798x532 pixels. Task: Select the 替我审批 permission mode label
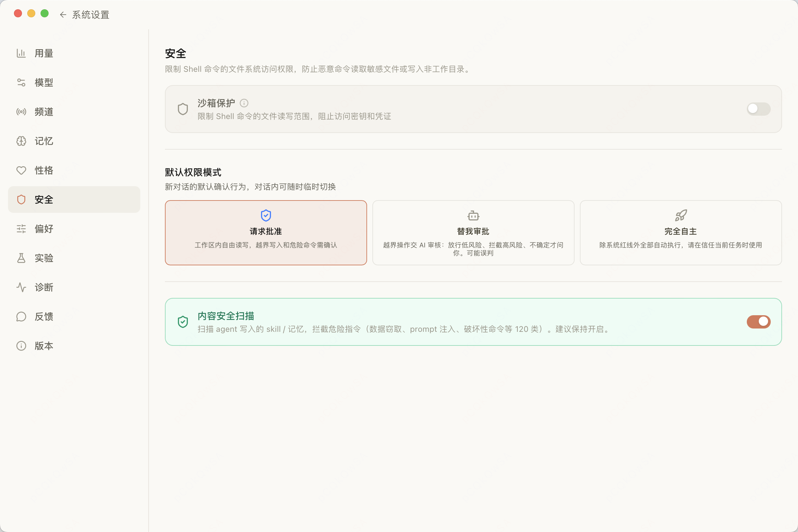473,231
